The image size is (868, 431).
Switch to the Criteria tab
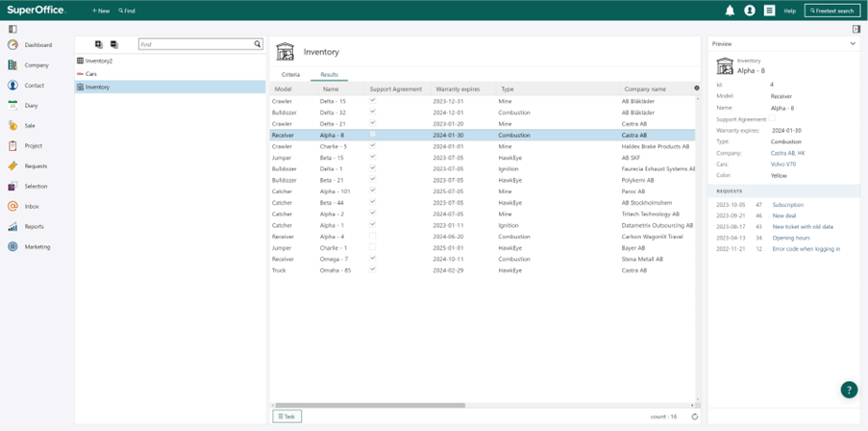(x=290, y=74)
